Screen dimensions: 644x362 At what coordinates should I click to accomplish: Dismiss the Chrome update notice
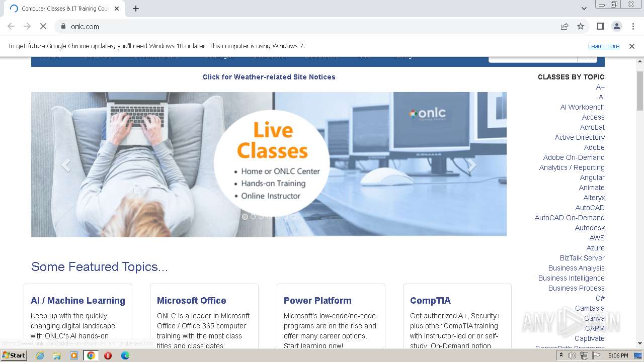632,46
